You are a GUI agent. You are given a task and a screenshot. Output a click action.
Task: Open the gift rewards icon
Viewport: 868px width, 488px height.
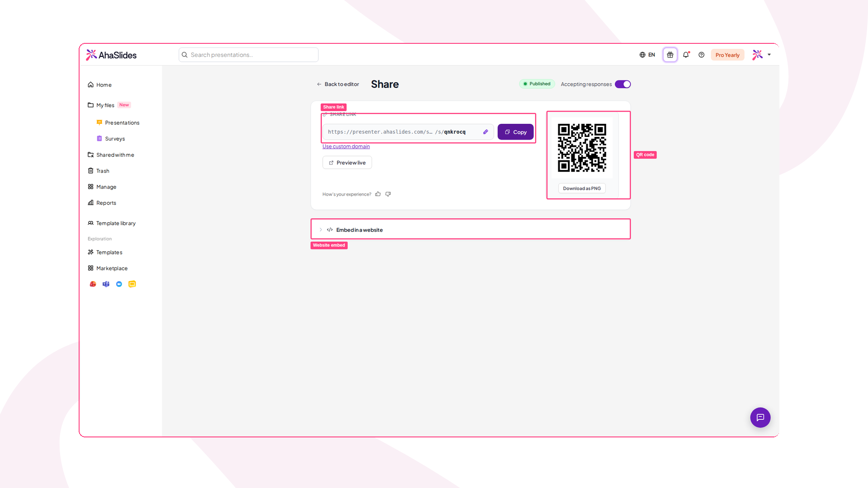coord(670,55)
